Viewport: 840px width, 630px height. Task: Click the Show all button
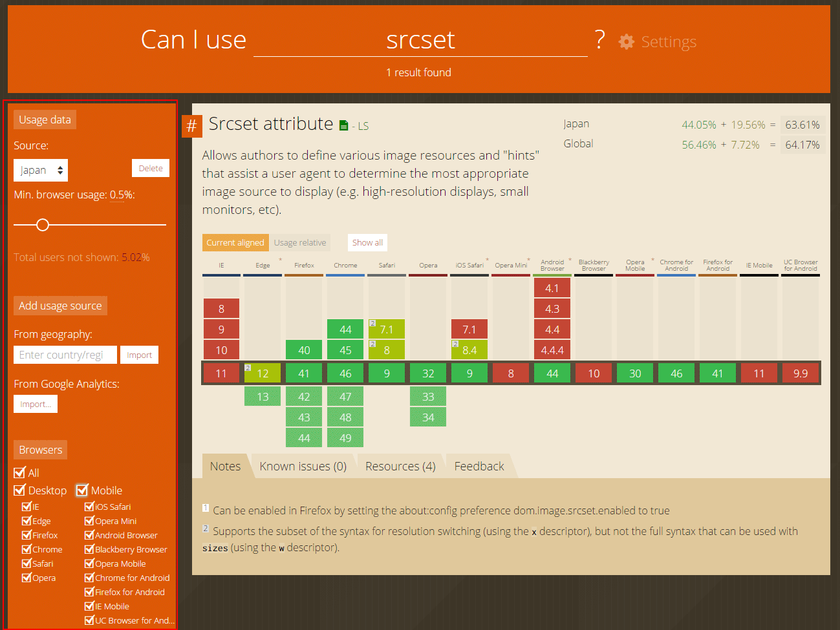point(367,242)
